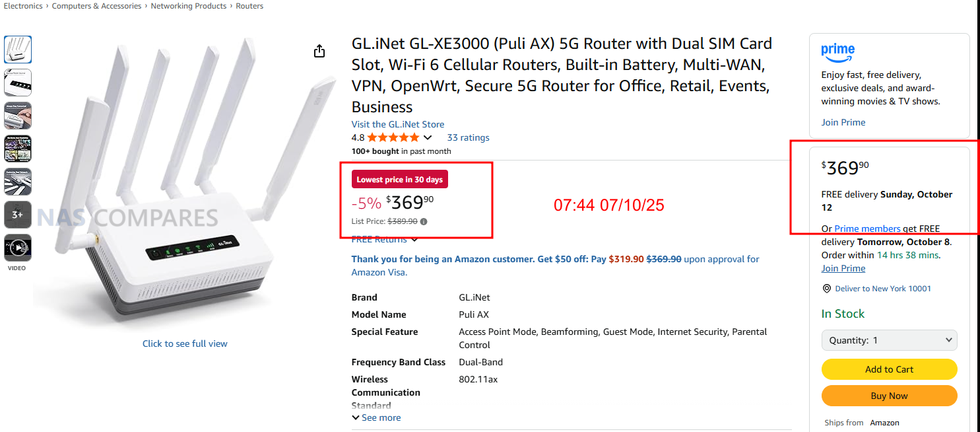Click the Add to Cart button
The image size is (980, 432).
pyautogui.click(x=889, y=369)
